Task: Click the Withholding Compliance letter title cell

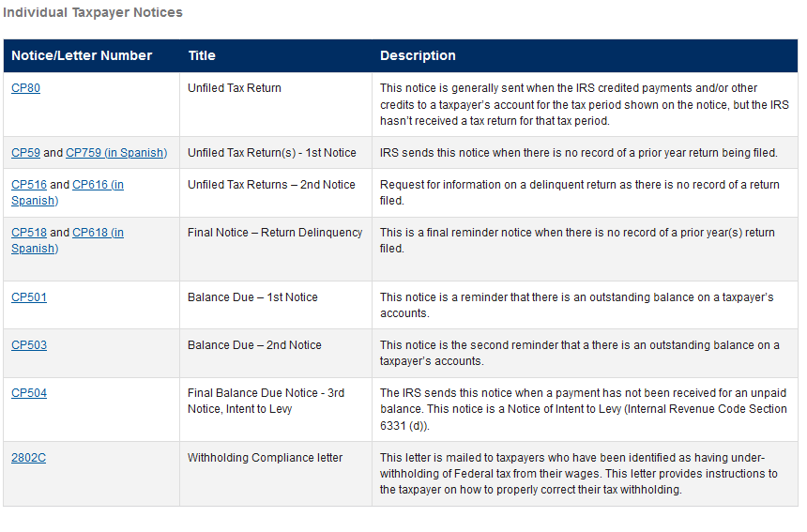Action: 265,458
